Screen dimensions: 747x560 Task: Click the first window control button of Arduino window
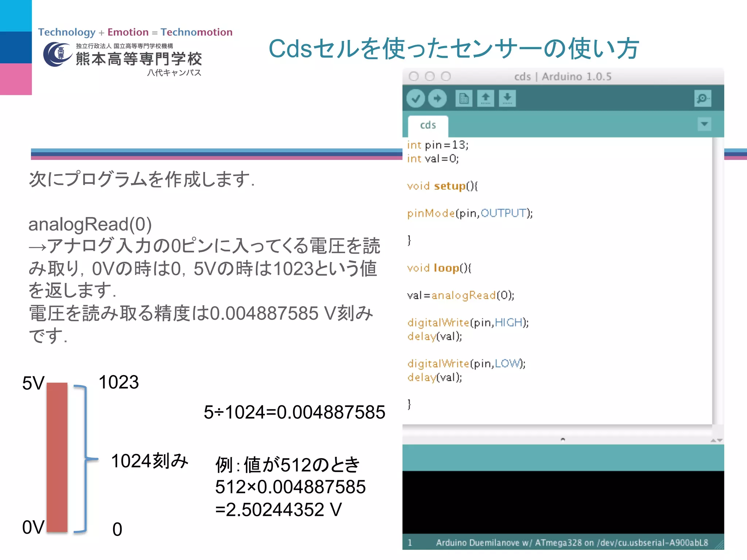[x=414, y=76]
